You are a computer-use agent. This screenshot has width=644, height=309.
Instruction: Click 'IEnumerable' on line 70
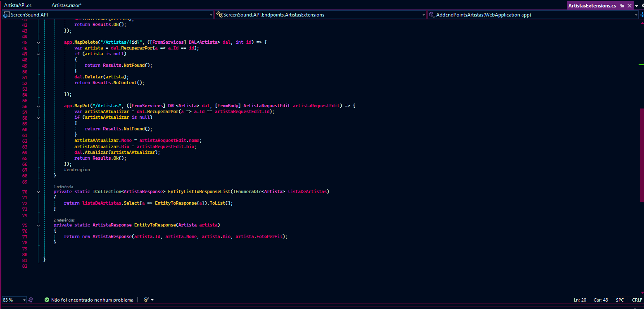(x=247, y=192)
